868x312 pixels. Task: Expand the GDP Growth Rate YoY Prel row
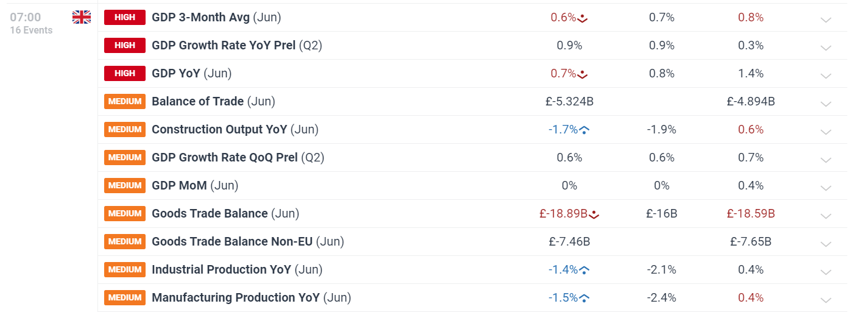tap(826, 48)
